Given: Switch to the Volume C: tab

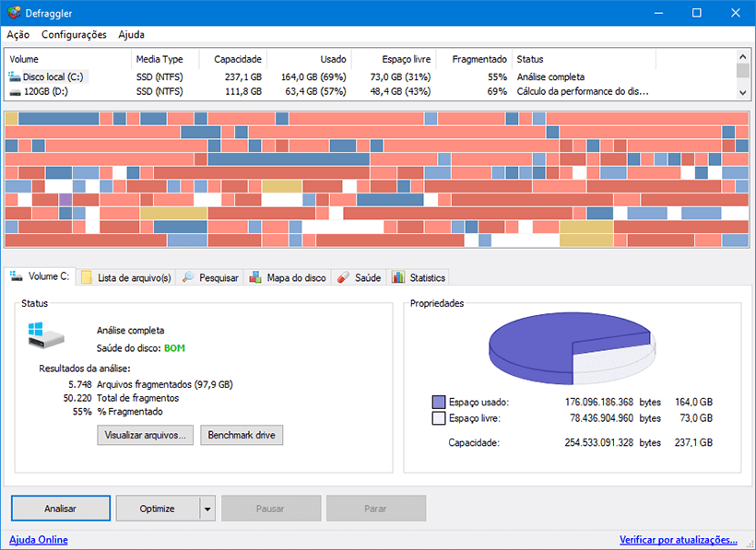Looking at the screenshot, I should 39,276.
